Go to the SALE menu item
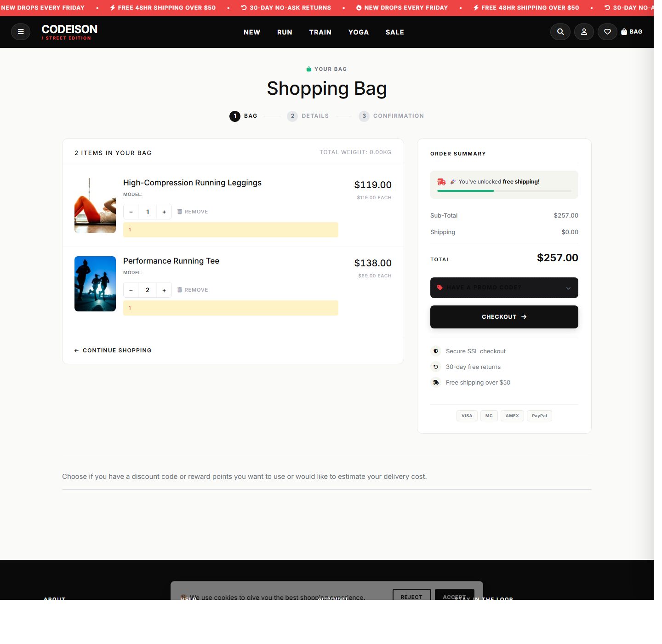Viewport: 662px width, 644px height. 395,32
